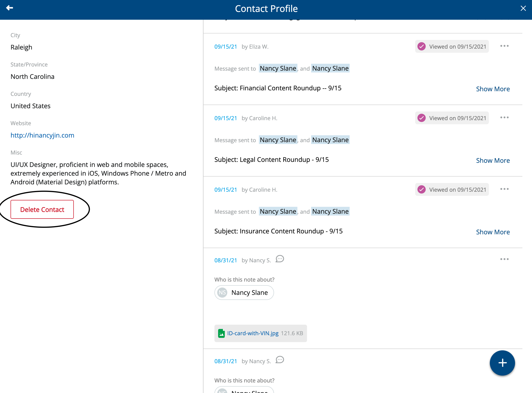Image resolution: width=532 pixels, height=393 pixels.
Task: Open the 08/31/21 entry by Nancy S.
Action: pos(225,260)
